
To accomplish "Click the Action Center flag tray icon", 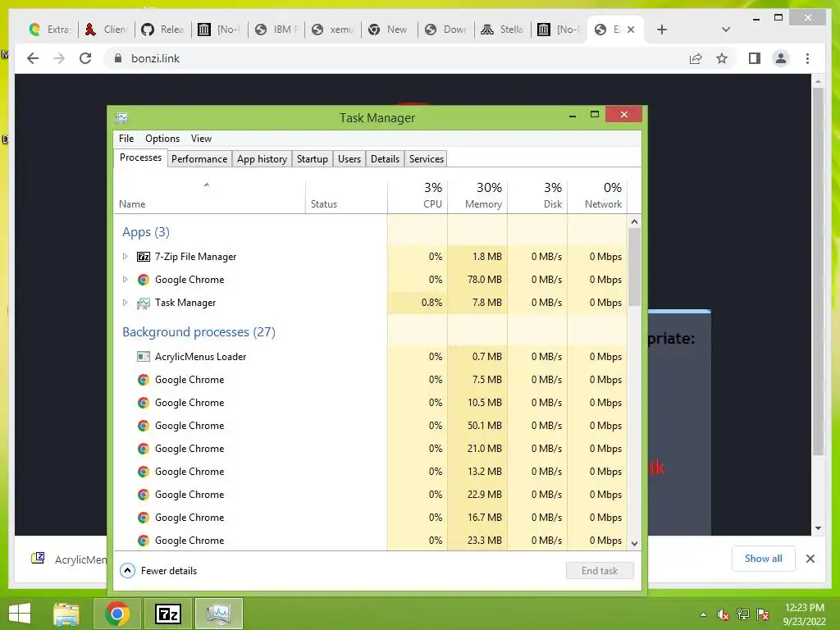I will (x=763, y=614).
